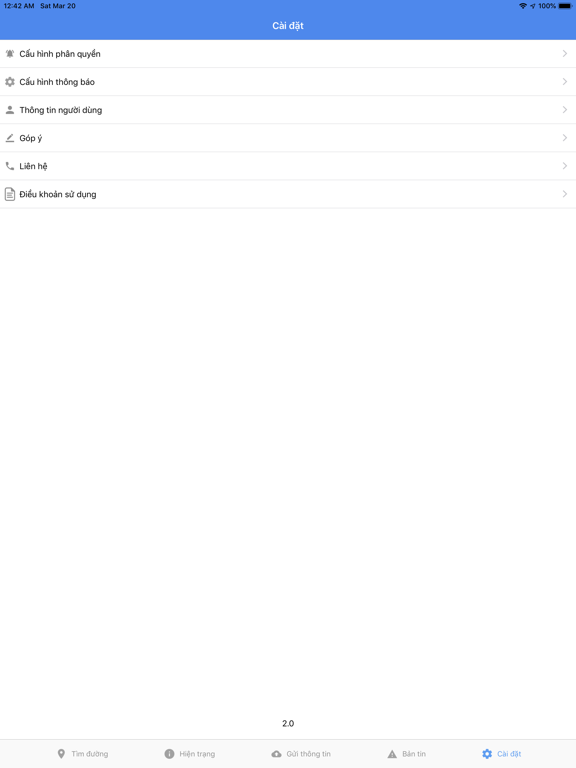Tap the map pin icon in the tab bar
Image resolution: width=576 pixels, height=768 pixels.
tap(61, 754)
